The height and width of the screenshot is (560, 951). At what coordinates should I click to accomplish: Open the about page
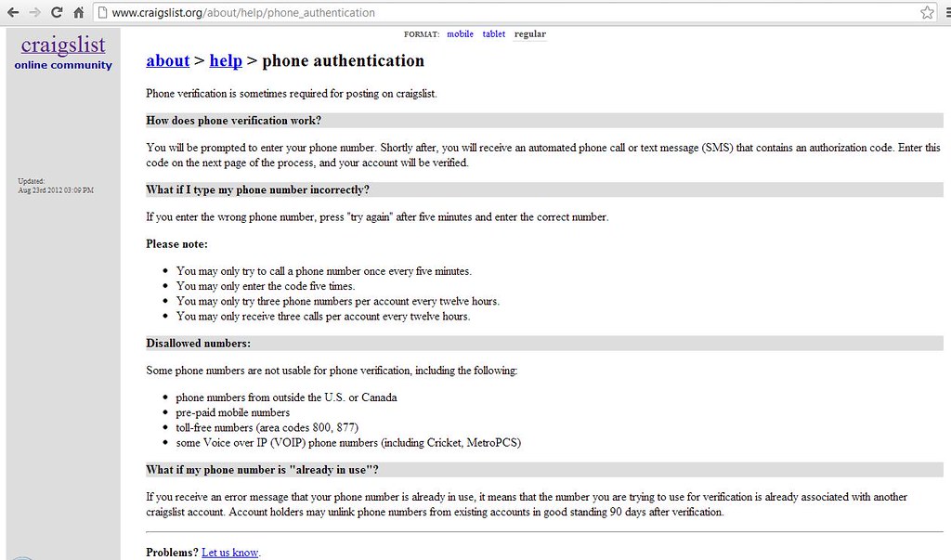pyautogui.click(x=167, y=60)
